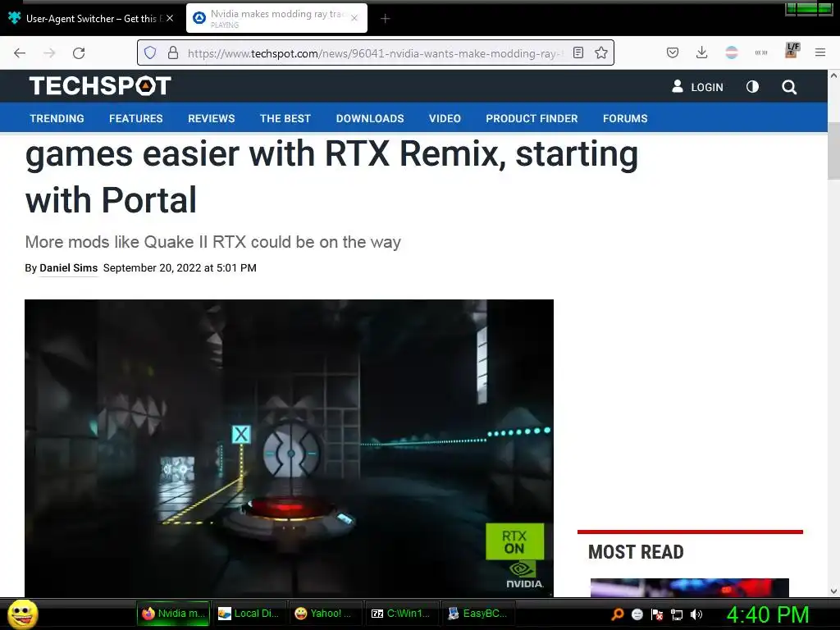The image size is (840, 630).
Task: Open THE BEST section
Action: 285,118
